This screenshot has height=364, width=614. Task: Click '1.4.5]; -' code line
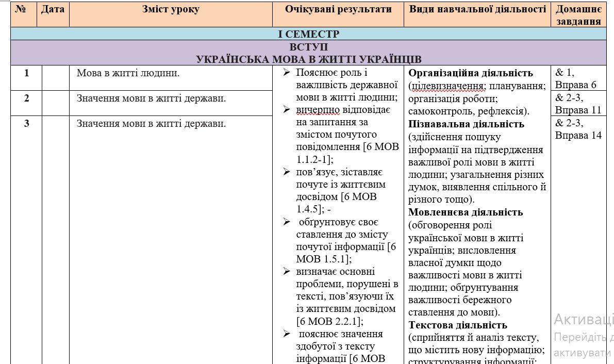point(313,209)
